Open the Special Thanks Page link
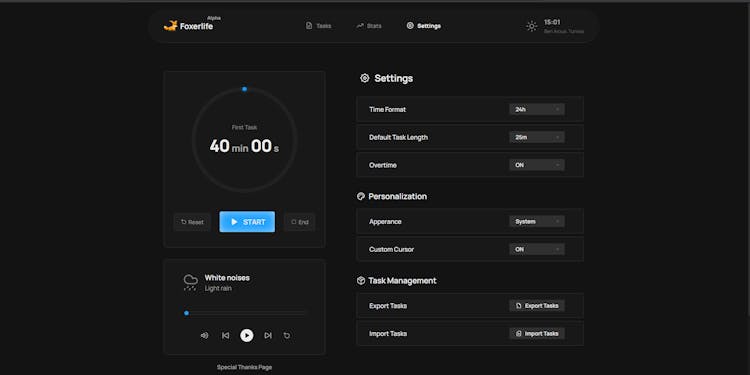The height and width of the screenshot is (375, 750). [x=244, y=367]
